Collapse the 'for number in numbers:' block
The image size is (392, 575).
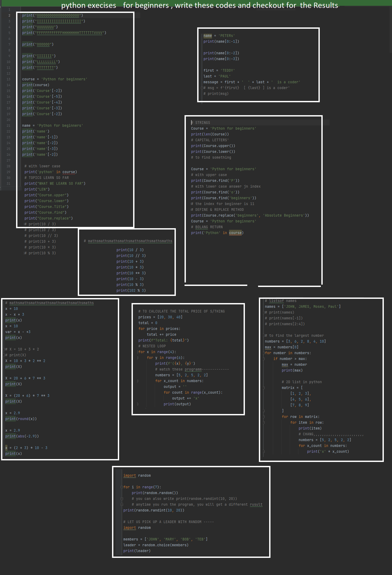coord(263,353)
